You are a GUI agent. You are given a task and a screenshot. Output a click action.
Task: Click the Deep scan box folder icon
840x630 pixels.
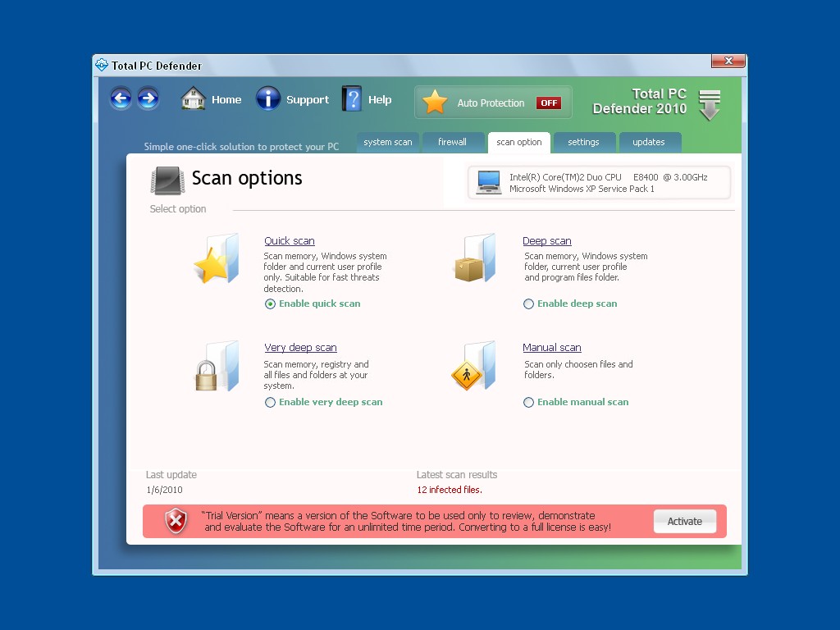pos(474,261)
